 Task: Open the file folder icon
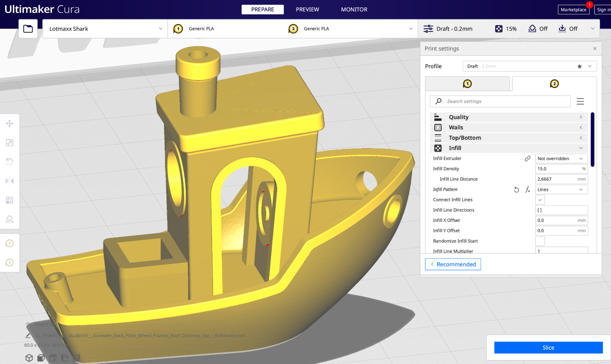[x=28, y=29]
